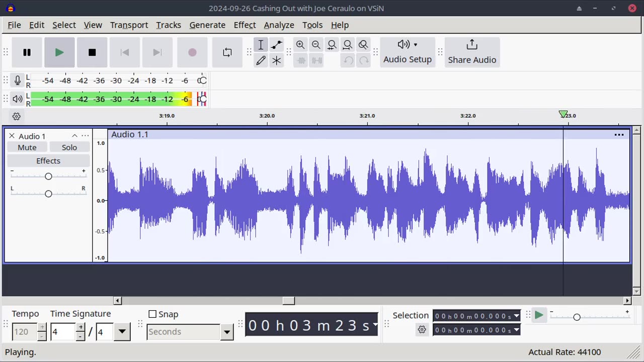This screenshot has height=362, width=644.
Task: Click the Zoom toggle icon
Action: (x=363, y=45)
